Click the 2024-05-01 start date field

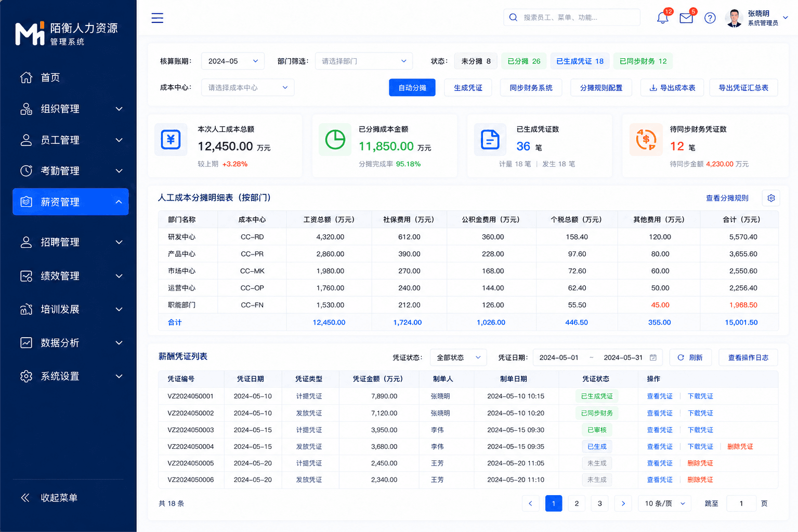(x=559, y=357)
